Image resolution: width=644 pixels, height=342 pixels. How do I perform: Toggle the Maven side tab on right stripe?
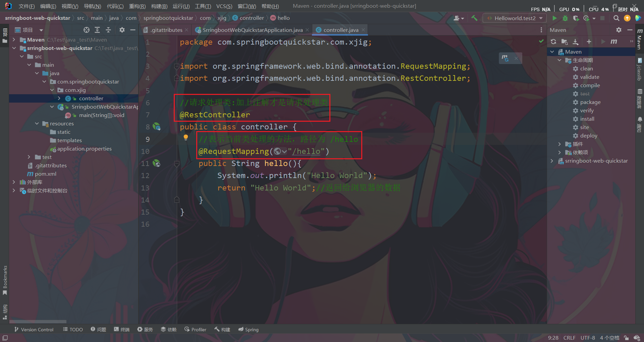pos(640,39)
